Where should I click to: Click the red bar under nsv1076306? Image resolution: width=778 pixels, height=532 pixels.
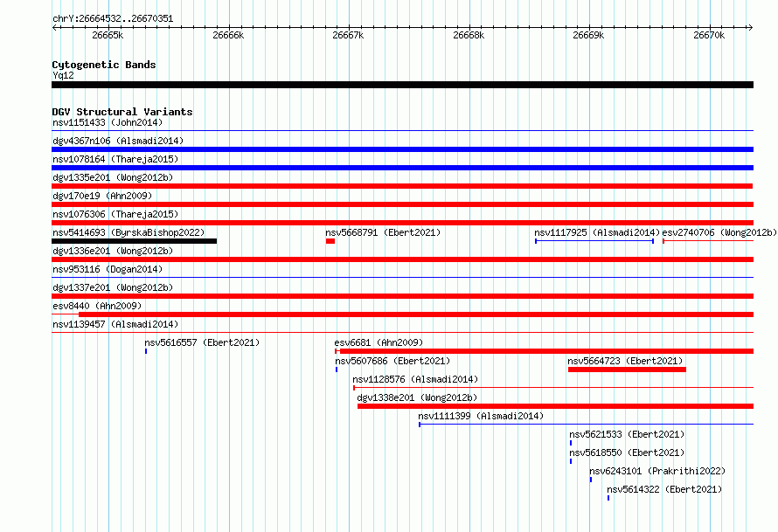(x=402, y=223)
